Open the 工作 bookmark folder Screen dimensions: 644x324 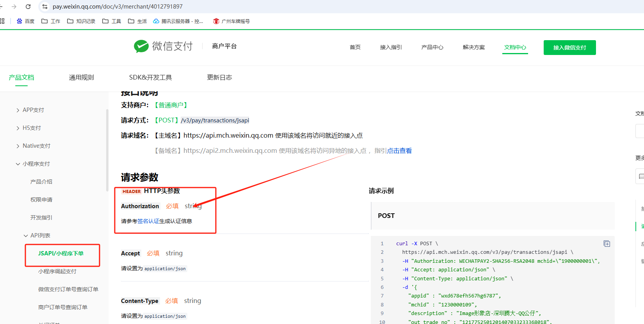tap(51, 21)
